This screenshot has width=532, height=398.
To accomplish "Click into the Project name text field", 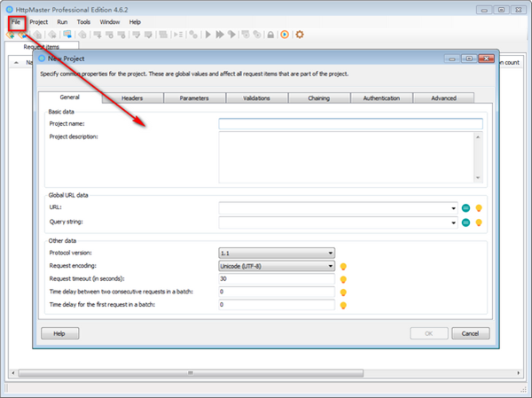I will pyautogui.click(x=350, y=124).
